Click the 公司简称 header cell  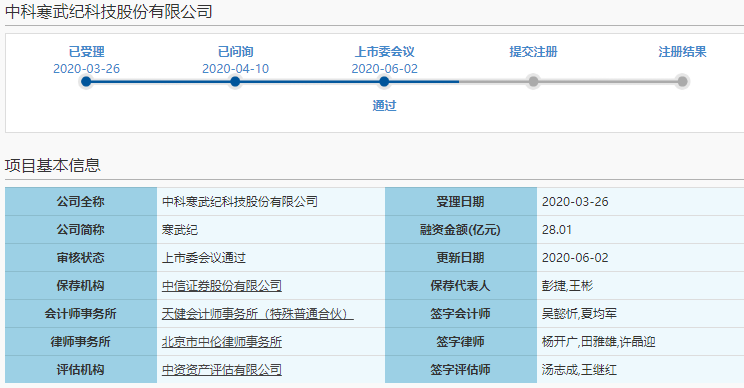pyautogui.click(x=81, y=230)
